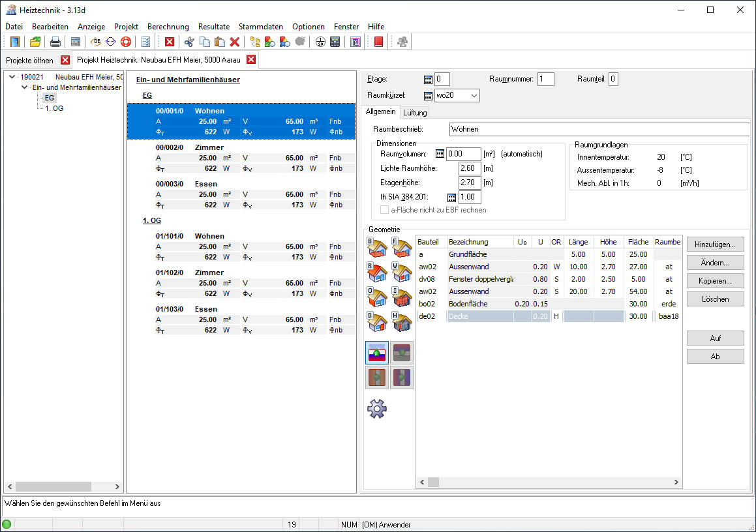Click the floor heating spiral icon
The width and height of the screenshot is (756, 532).
[355, 42]
